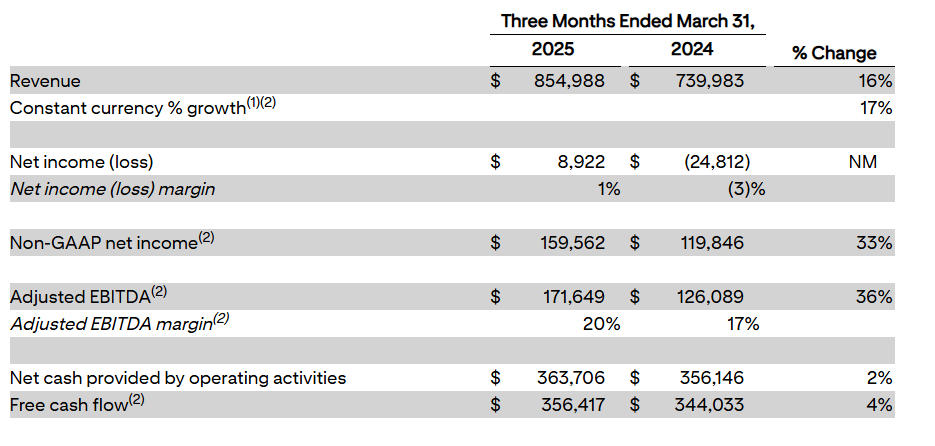The height and width of the screenshot is (446, 935).
Task: Select the Non-GAAP net income value 159,562
Action: (x=565, y=242)
